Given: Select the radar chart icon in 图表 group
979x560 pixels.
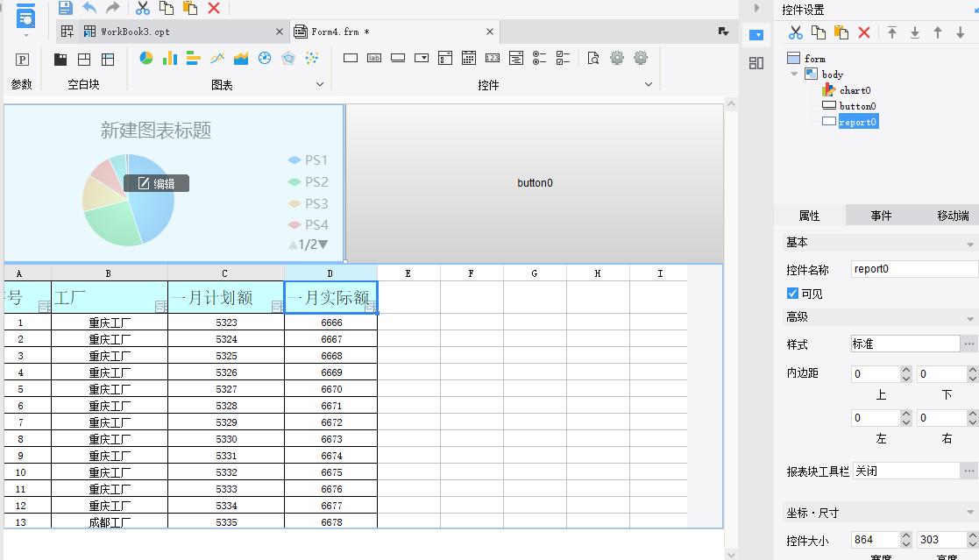Looking at the screenshot, I should [287, 58].
